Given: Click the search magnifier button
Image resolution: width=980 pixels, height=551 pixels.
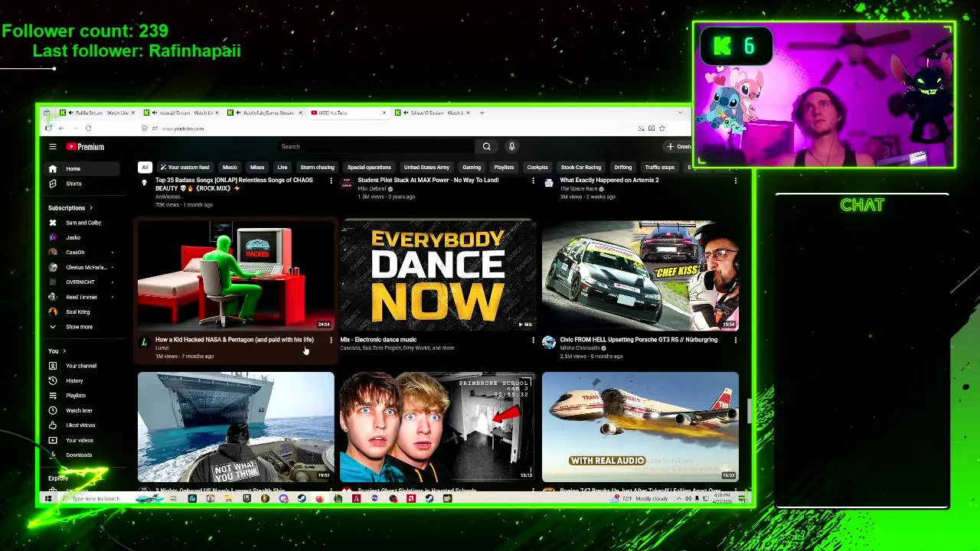Looking at the screenshot, I should click(x=486, y=146).
